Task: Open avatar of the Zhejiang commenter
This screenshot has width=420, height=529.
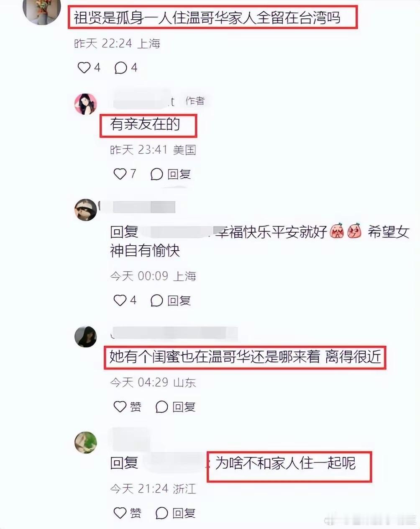Action: 86,442
